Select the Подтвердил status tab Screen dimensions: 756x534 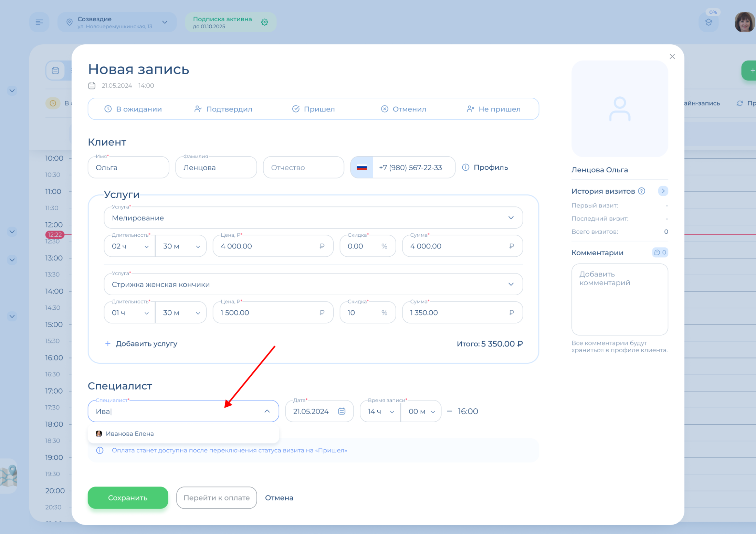click(x=223, y=109)
